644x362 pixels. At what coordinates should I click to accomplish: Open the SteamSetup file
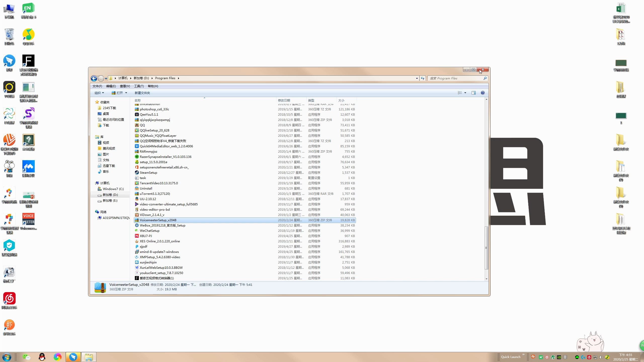pyautogui.click(x=148, y=173)
